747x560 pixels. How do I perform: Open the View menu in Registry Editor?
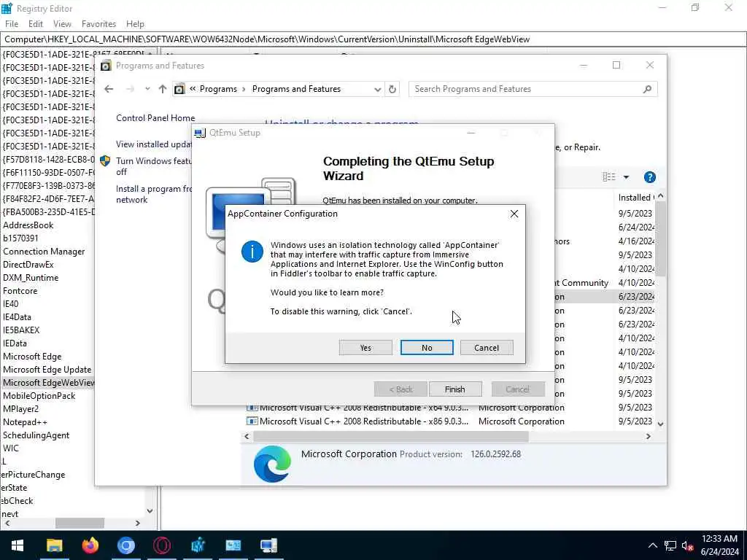(63, 24)
